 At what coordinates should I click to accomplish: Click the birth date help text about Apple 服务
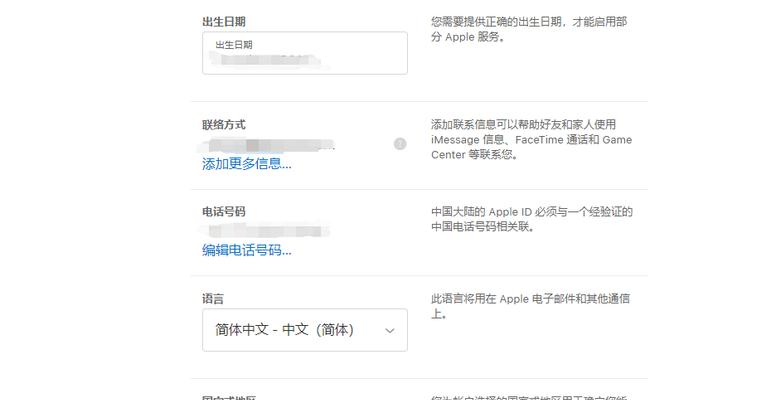(x=529, y=29)
